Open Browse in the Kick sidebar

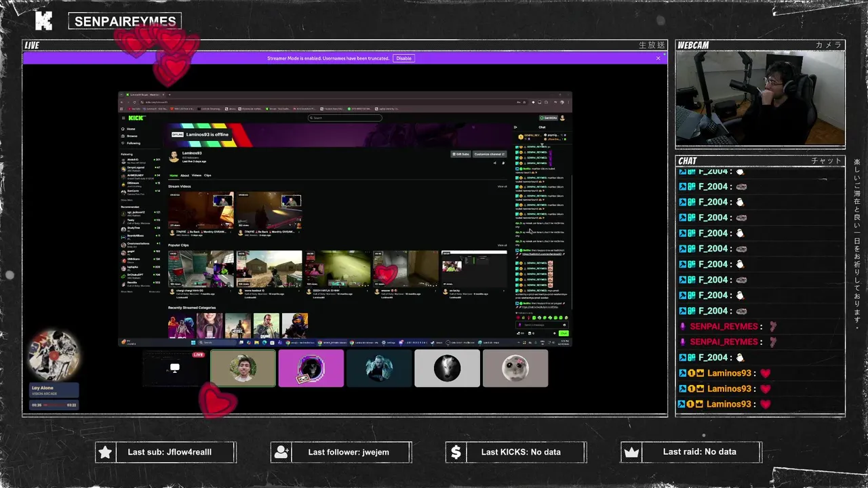[x=132, y=136]
